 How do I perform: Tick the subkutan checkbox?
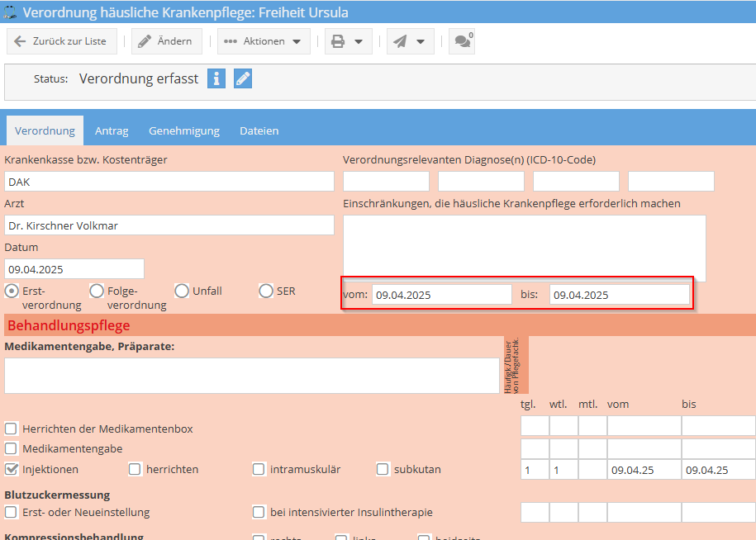coord(383,469)
